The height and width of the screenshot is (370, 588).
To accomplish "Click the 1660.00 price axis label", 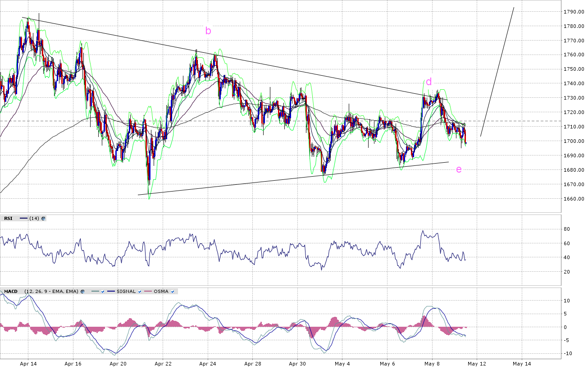I will point(575,199).
